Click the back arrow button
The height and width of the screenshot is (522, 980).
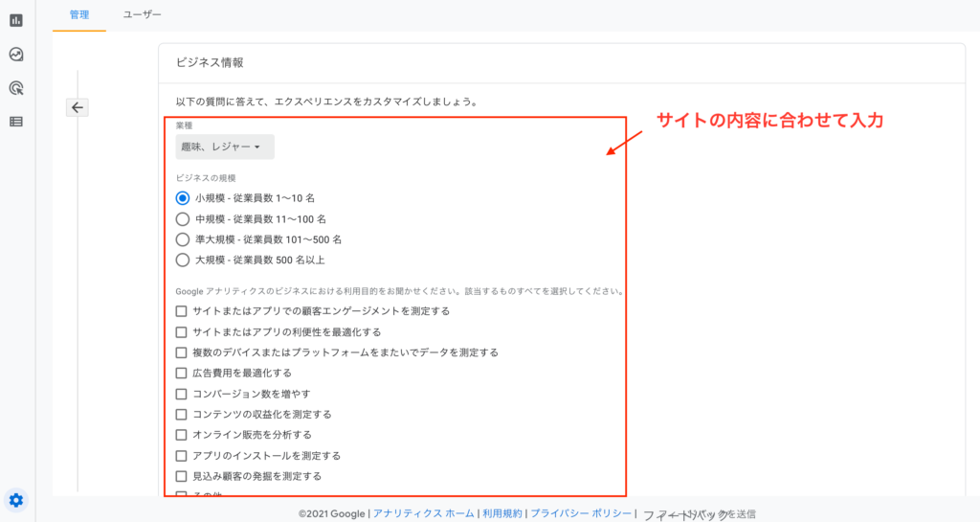(x=78, y=107)
